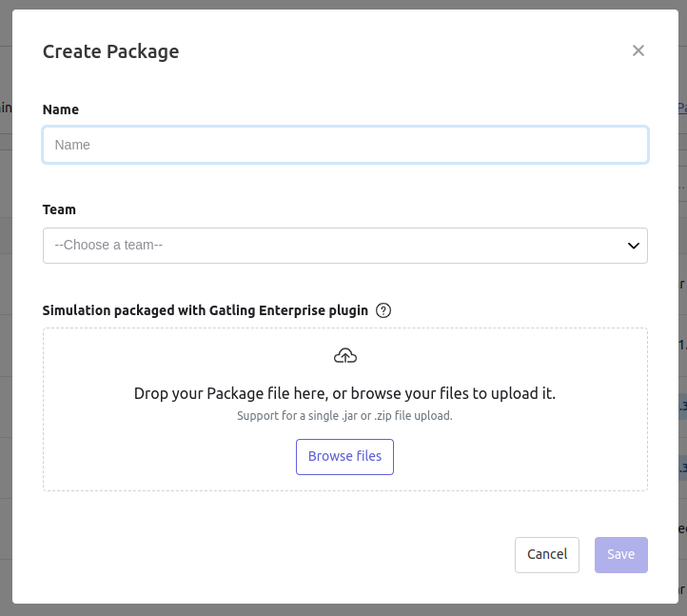Click the Team field label
687x616 pixels.
click(59, 209)
